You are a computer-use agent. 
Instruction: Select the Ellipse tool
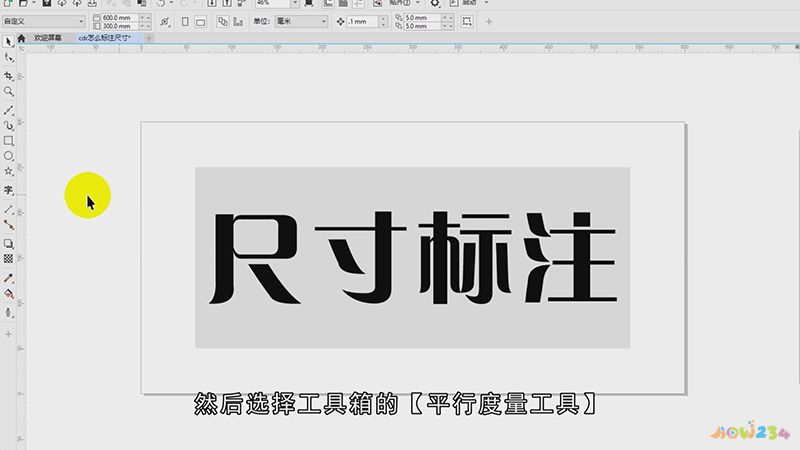8,156
